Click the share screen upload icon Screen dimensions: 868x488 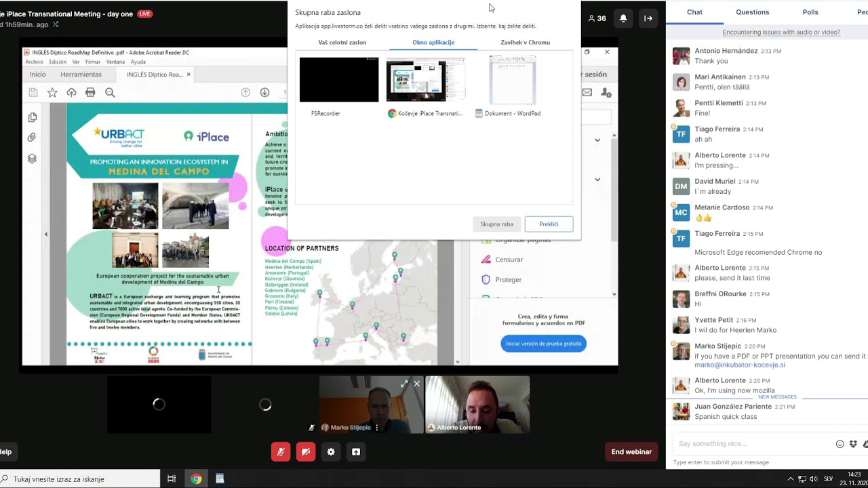pyautogui.click(x=356, y=451)
